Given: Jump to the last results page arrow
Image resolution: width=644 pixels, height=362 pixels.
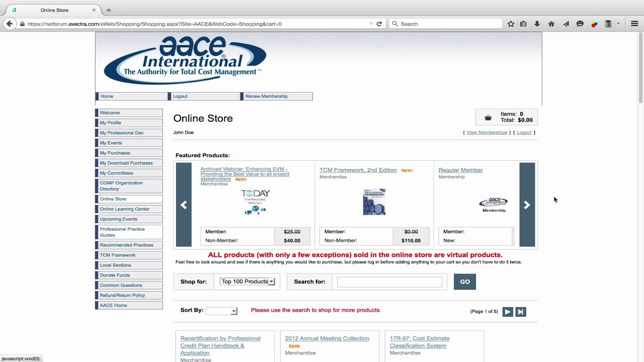Looking at the screenshot, I should (521, 312).
